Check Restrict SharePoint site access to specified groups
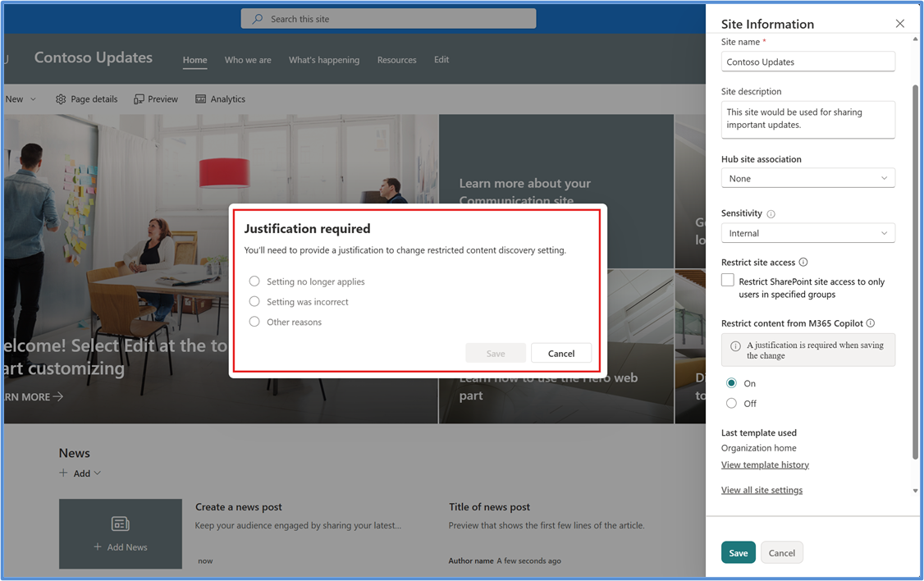Screen dimensions: 924x581 (x=727, y=279)
